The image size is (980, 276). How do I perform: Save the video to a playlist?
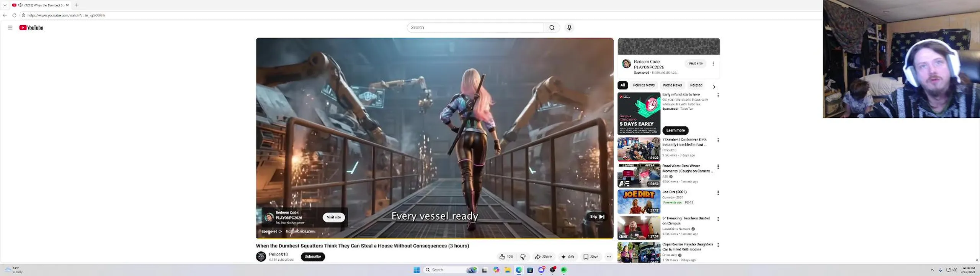[x=591, y=257]
